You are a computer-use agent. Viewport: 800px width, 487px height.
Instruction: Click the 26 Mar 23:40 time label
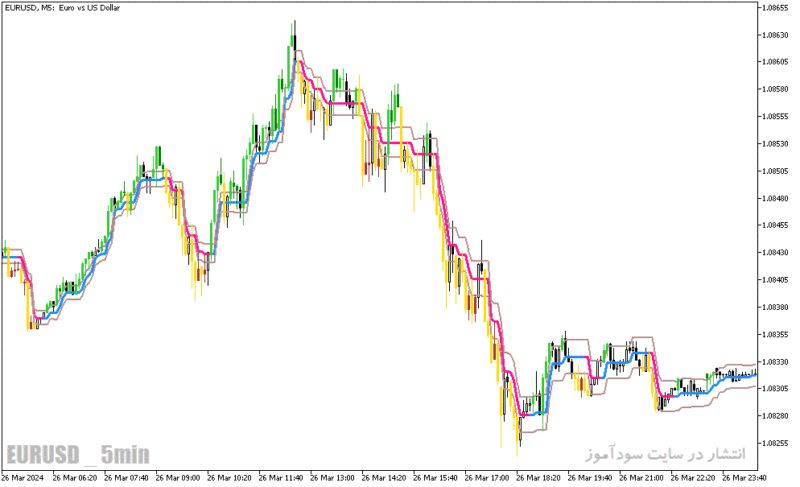744,478
